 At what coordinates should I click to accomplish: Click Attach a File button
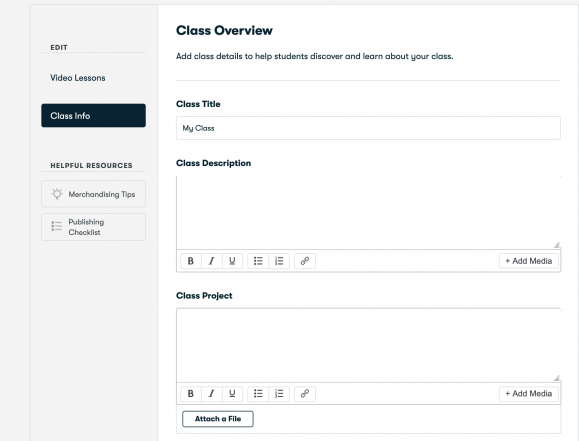[x=218, y=419]
